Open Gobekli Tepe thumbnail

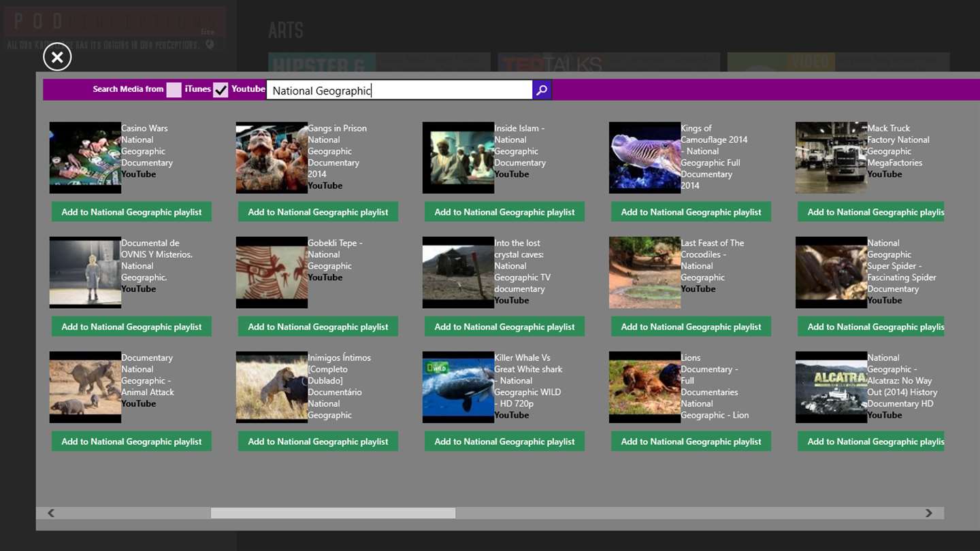(272, 273)
